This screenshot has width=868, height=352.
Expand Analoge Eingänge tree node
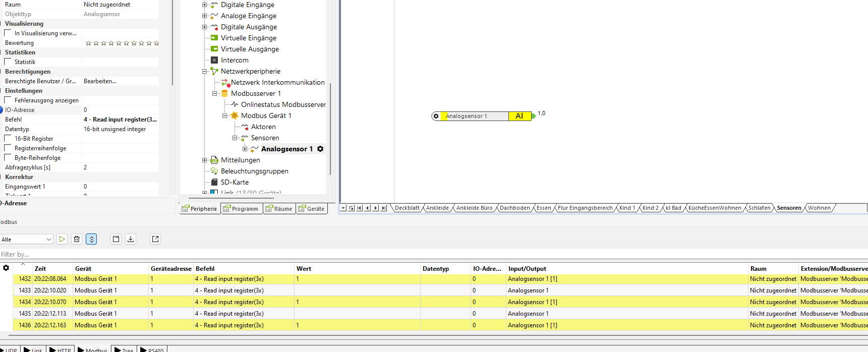(205, 16)
